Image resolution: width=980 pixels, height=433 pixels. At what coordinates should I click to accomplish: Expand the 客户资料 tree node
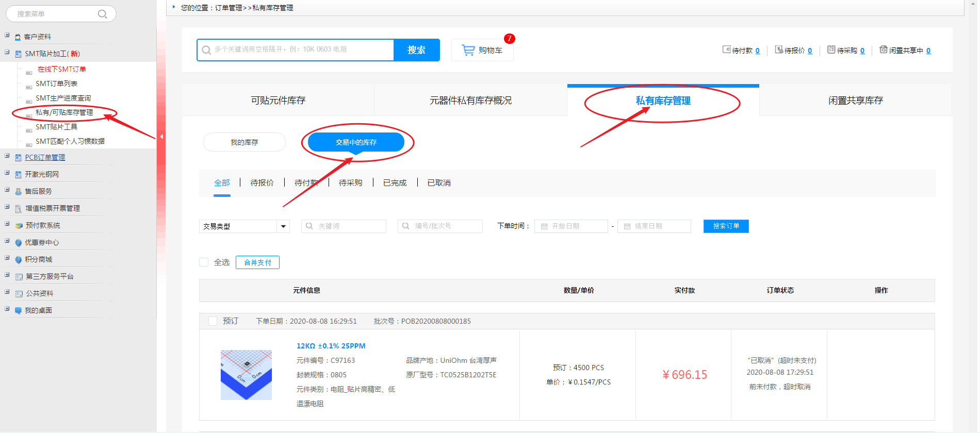point(7,36)
